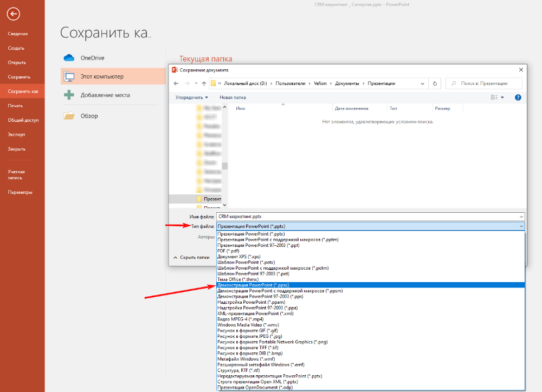Choose Демонстрация PowerPoint (*.ppsx) type
542x392 pixels.
tap(371, 285)
